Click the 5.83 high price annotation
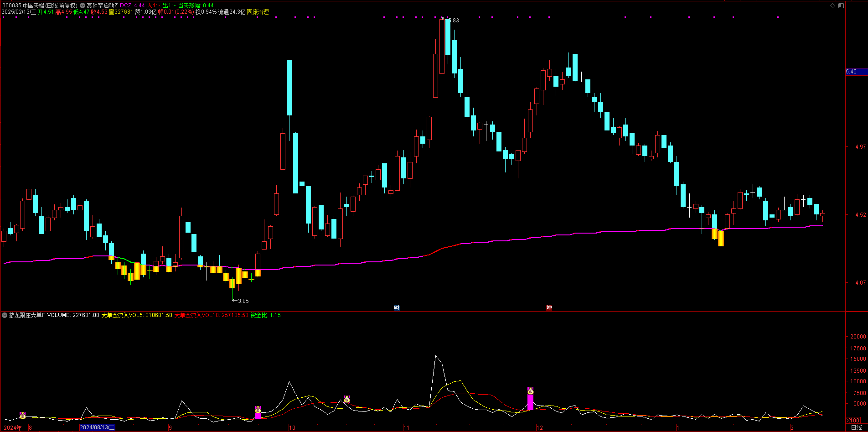Viewport: 868px width, 432px height. tap(454, 21)
